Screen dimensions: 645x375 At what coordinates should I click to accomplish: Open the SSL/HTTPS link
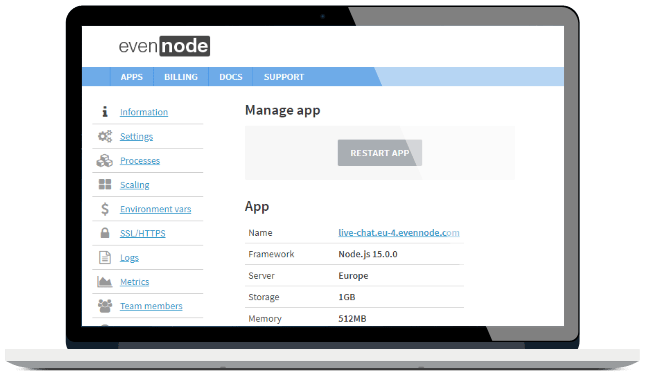(x=143, y=233)
